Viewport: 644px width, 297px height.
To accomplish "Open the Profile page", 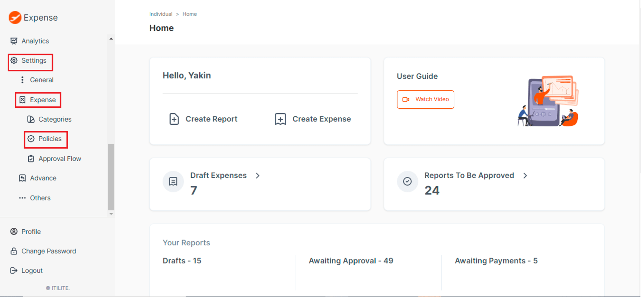I will 31,232.
